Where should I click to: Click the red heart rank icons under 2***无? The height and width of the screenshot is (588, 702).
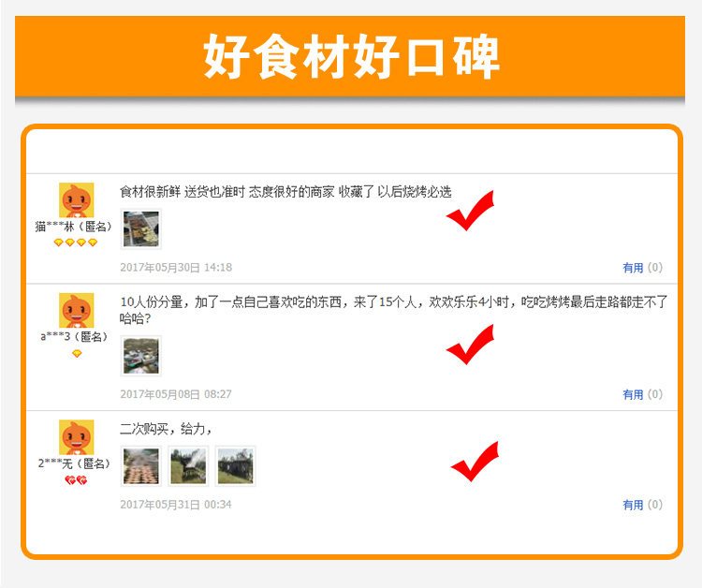pos(76,480)
